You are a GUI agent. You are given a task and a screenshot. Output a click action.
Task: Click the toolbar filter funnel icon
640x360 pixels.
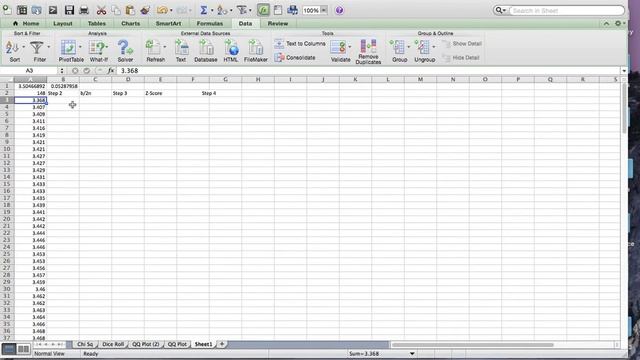click(x=242, y=10)
